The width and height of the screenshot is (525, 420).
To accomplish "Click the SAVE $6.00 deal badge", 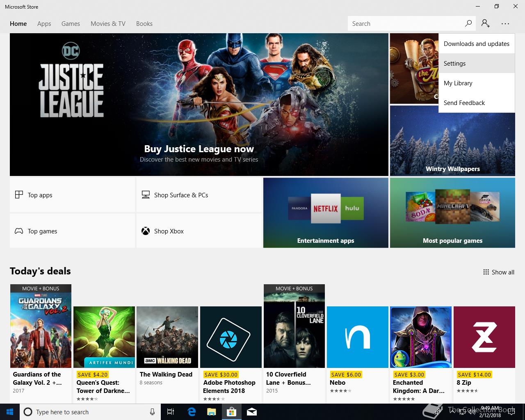I will 346,374.
